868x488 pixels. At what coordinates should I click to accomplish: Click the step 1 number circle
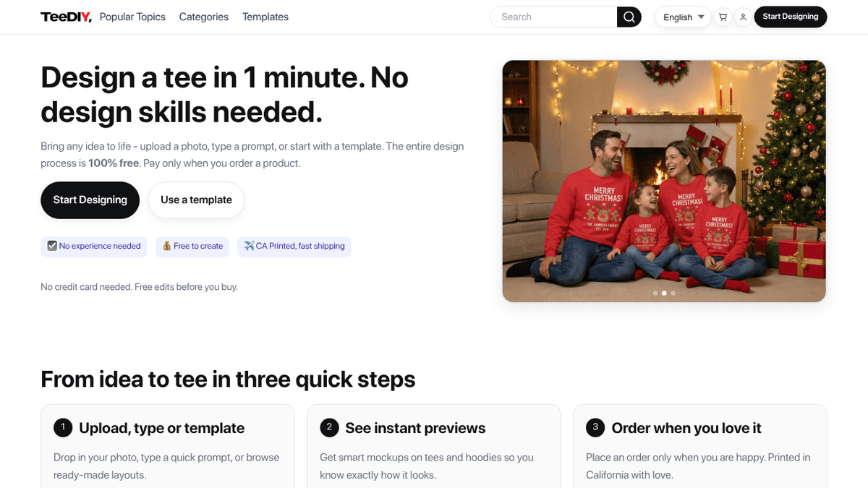63,428
